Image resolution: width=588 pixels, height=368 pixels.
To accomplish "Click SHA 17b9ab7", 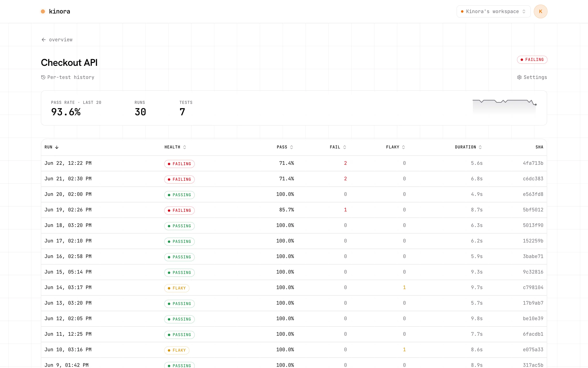I will (x=533, y=303).
